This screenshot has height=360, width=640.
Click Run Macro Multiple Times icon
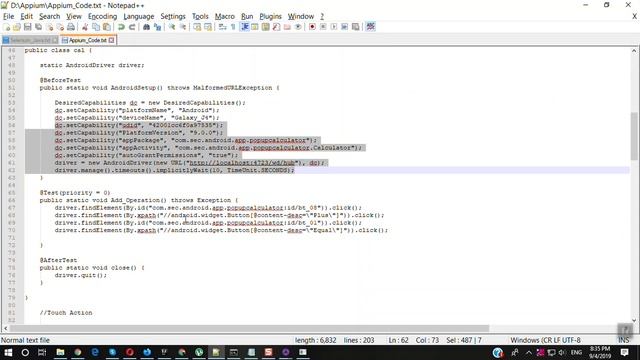344,27
